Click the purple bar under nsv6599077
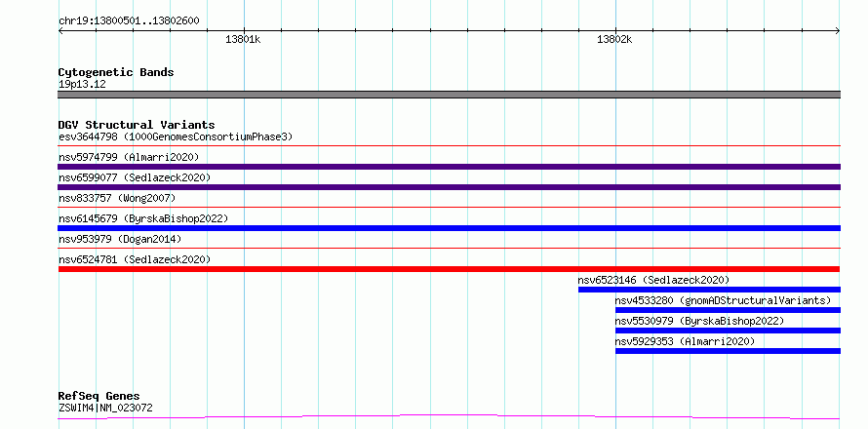868x429 pixels. click(x=449, y=187)
